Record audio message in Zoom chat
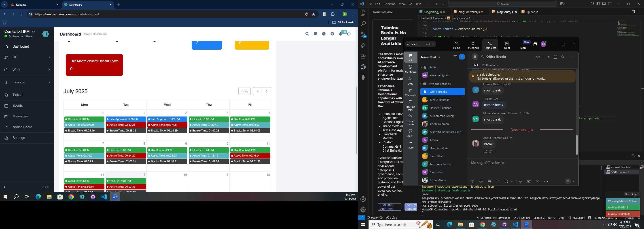Viewport: 644px width, 229px height. coord(521,182)
